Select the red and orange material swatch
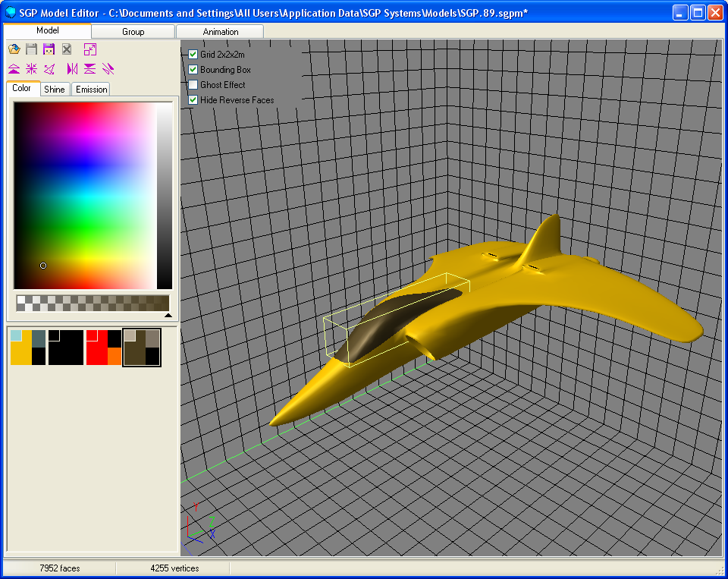The height and width of the screenshot is (579, 728). pos(103,348)
